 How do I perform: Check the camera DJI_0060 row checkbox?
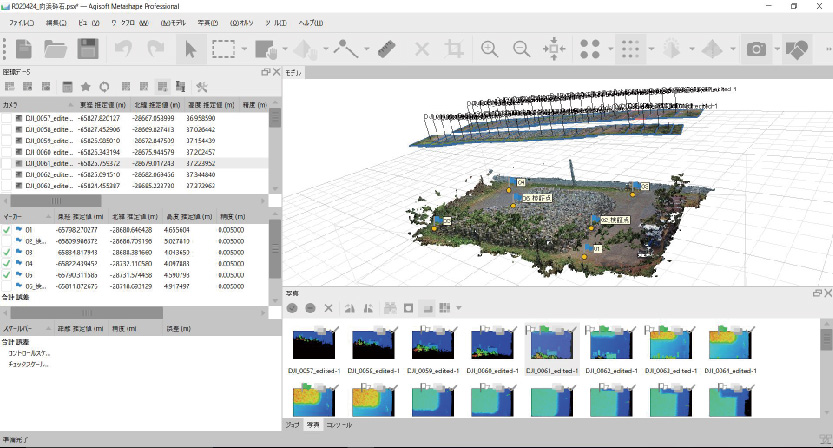point(6,152)
